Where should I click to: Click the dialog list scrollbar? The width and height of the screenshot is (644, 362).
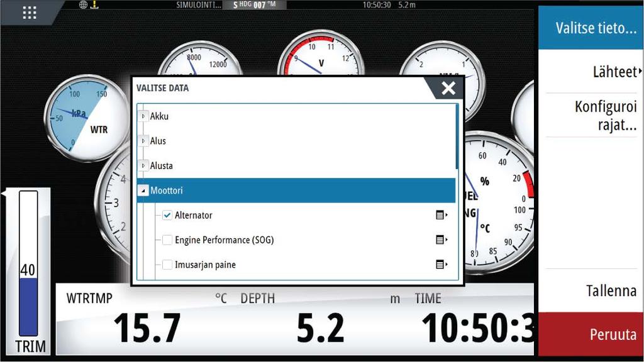(x=457, y=136)
